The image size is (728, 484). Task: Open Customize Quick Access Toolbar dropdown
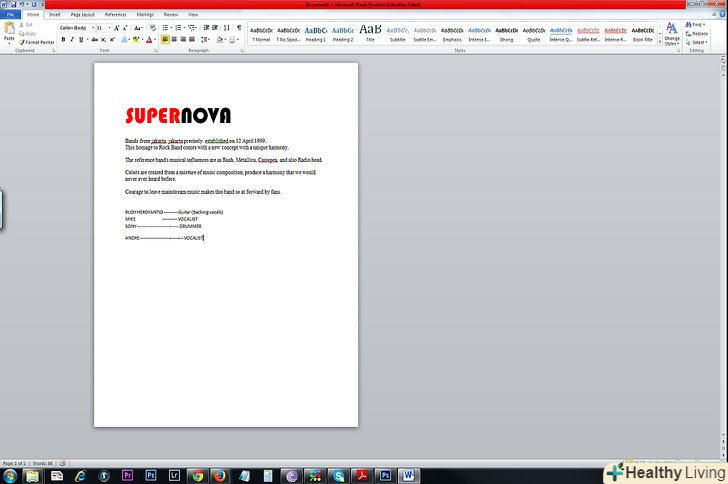point(42,4)
